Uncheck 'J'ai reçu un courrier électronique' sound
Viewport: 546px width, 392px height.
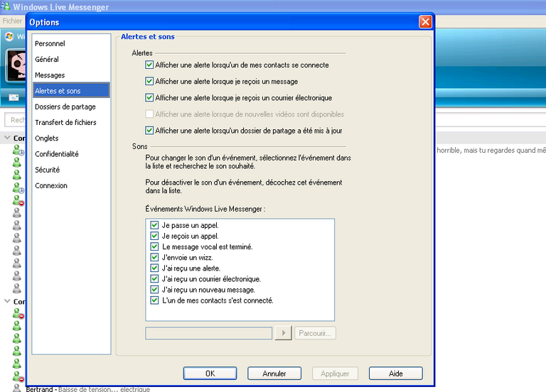pyautogui.click(x=154, y=278)
